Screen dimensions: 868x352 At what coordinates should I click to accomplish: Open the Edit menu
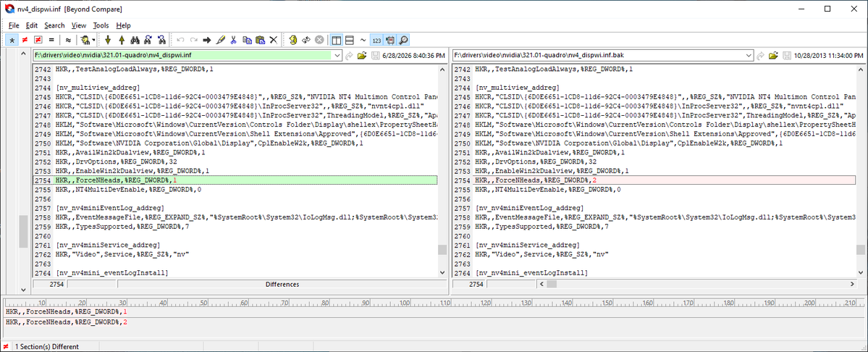[x=32, y=25]
